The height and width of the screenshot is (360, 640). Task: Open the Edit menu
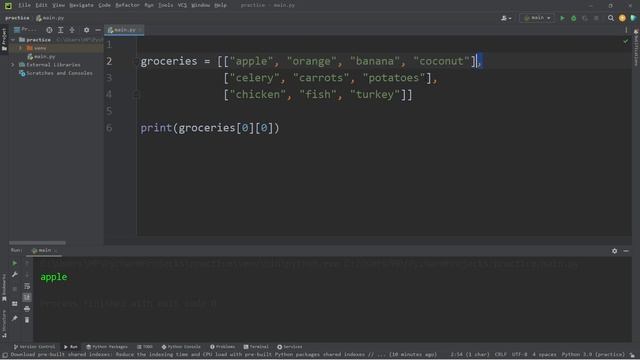[x=41, y=5]
